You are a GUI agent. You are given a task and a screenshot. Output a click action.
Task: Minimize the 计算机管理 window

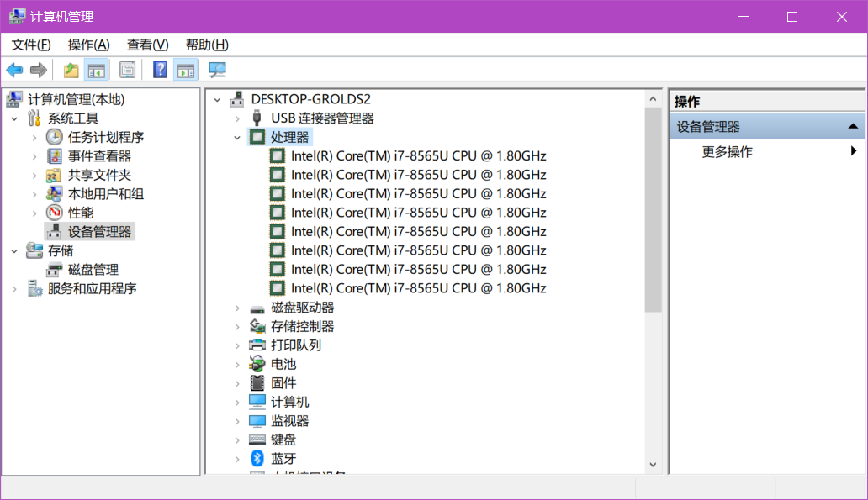pyautogui.click(x=744, y=17)
